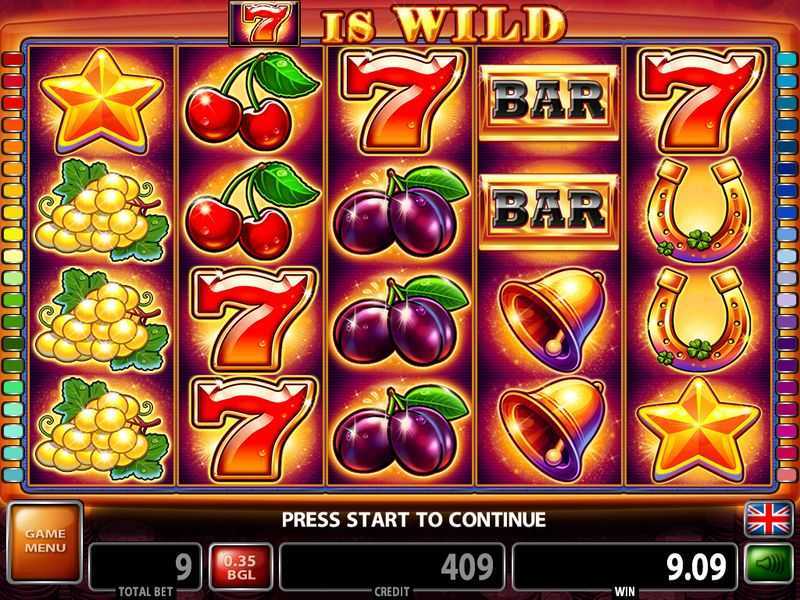Toggle the green sound speaker button
This screenshot has height=600, width=800.
[x=768, y=565]
